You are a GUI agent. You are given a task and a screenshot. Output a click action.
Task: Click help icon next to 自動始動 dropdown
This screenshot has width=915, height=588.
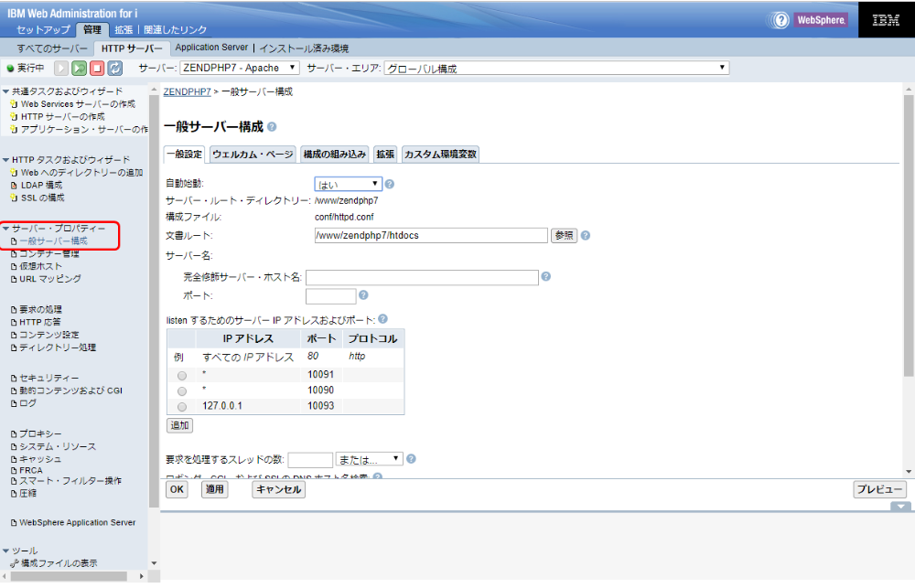(x=390, y=185)
